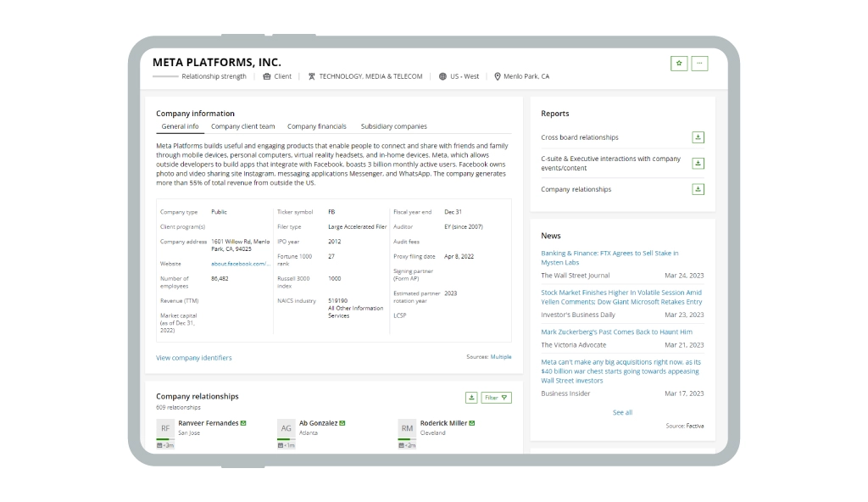Image resolution: width=868 pixels, height=502 pixels.
Task: Click the Relationship strength indicator bar
Action: [165, 76]
